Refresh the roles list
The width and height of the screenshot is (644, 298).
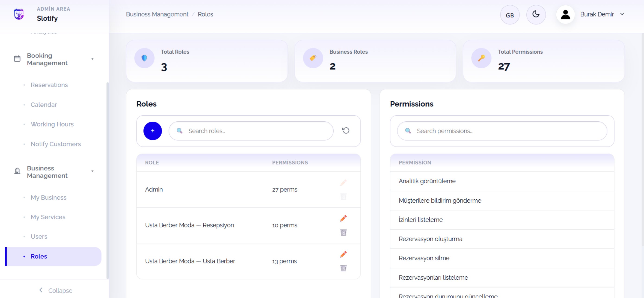[345, 131]
